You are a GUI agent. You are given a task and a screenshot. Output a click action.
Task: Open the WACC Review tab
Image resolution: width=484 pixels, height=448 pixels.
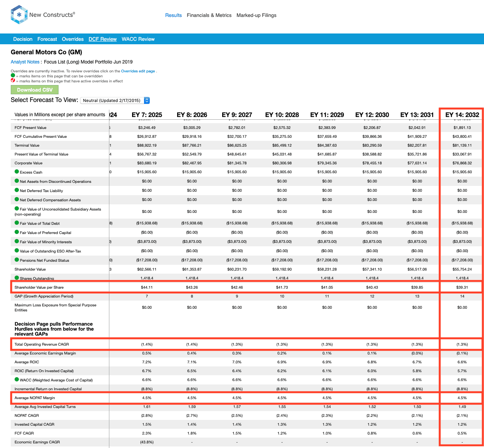(x=138, y=39)
